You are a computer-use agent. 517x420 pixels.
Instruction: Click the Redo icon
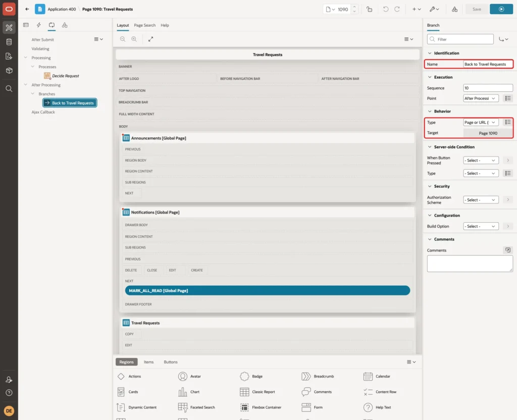click(x=397, y=9)
